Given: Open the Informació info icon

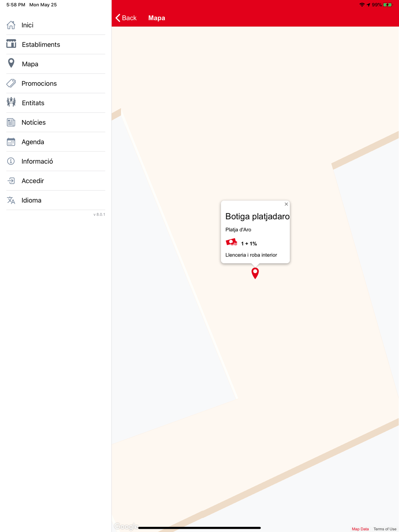Looking at the screenshot, I should tap(11, 161).
